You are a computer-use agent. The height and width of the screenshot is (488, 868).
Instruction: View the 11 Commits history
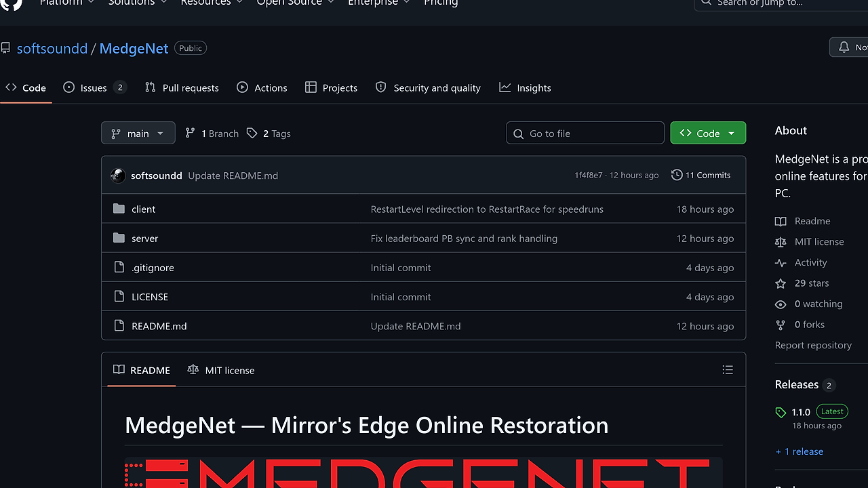pos(701,175)
